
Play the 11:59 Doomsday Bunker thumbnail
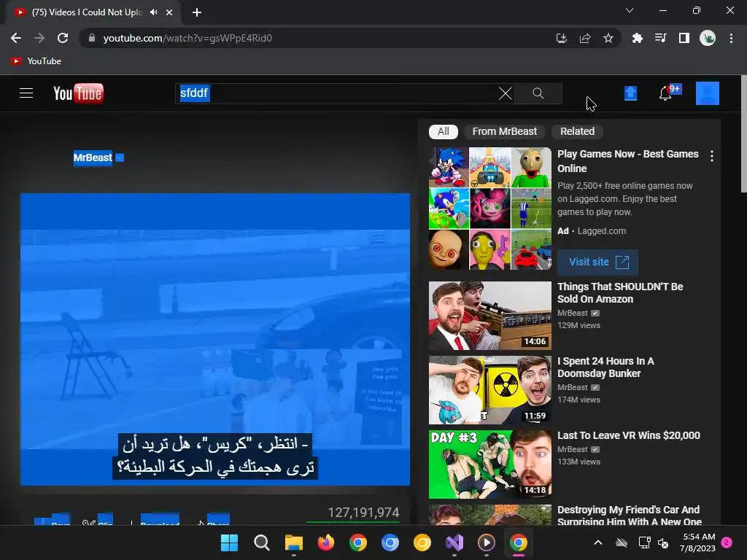(x=490, y=390)
